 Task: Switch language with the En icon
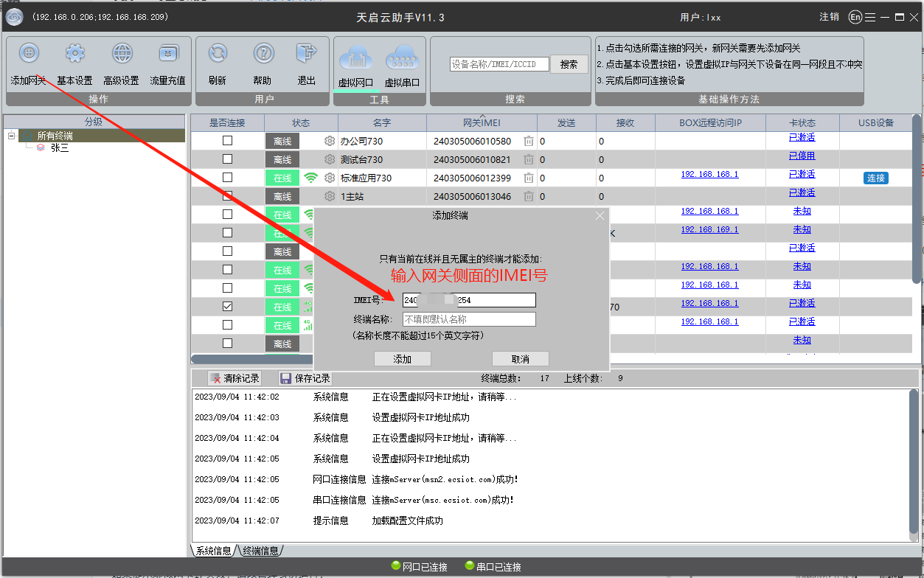[x=855, y=17]
